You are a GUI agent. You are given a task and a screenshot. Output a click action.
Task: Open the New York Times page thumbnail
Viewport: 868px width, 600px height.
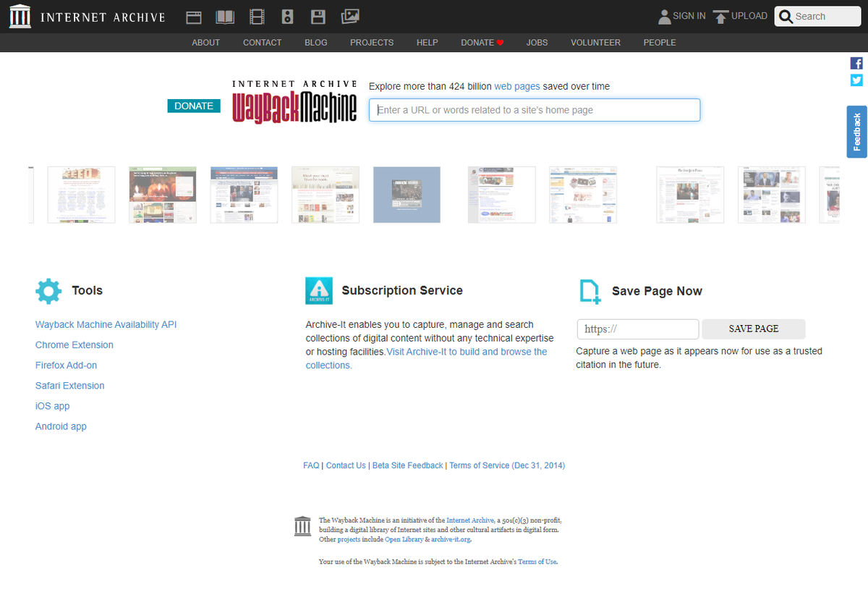690,195
